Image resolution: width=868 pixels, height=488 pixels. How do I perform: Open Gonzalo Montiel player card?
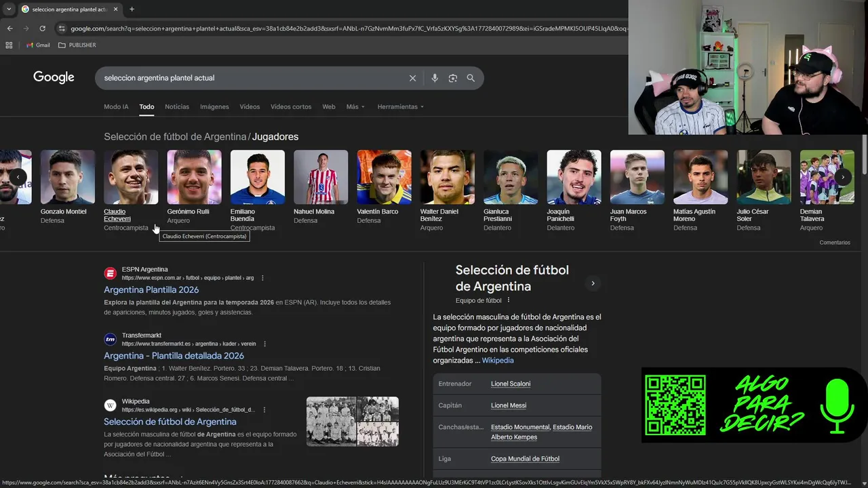pos(68,186)
